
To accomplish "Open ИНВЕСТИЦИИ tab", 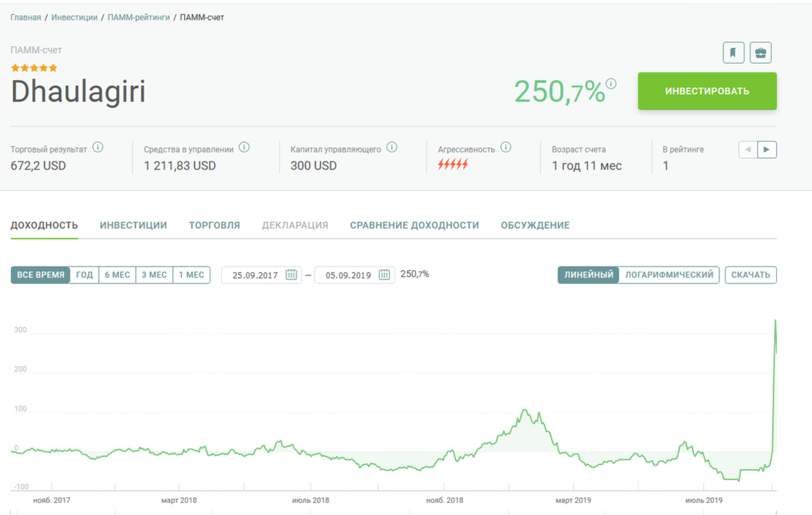I will tap(133, 225).
